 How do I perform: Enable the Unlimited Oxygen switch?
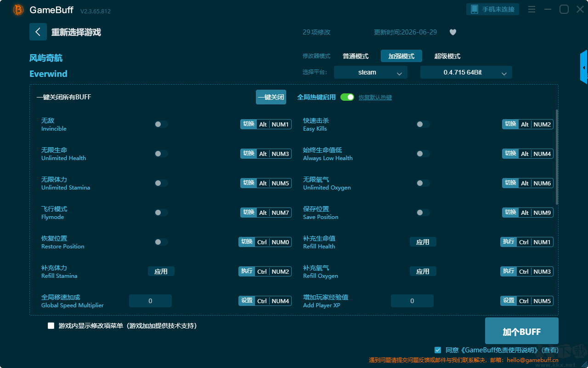coord(423,183)
